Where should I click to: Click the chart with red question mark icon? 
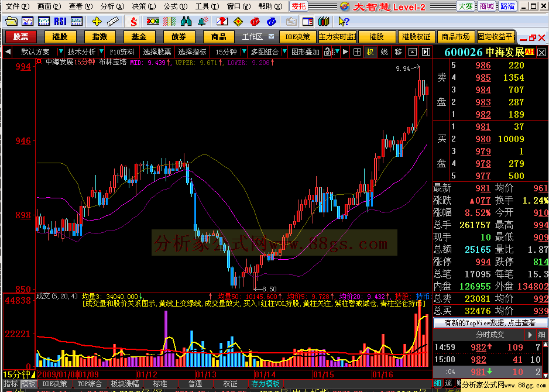[222, 22]
